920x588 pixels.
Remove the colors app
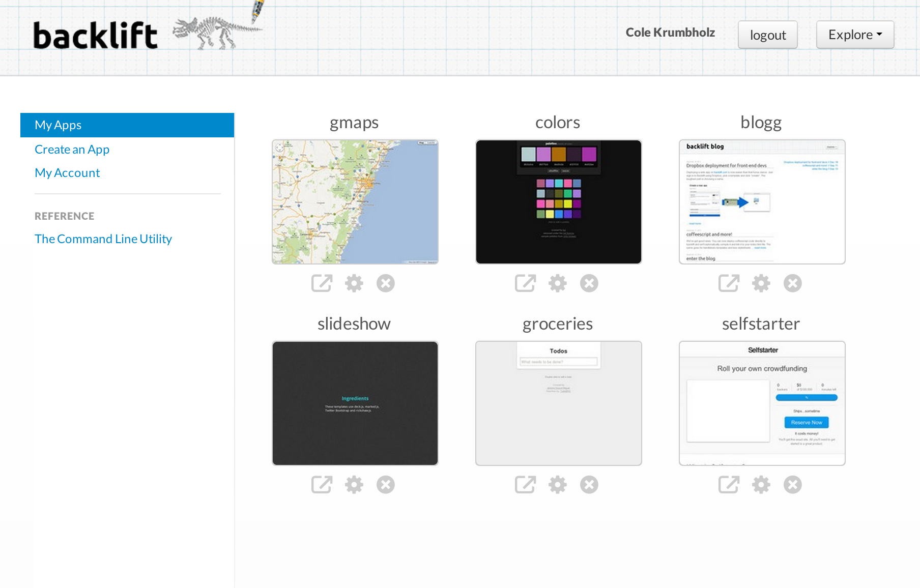point(589,283)
